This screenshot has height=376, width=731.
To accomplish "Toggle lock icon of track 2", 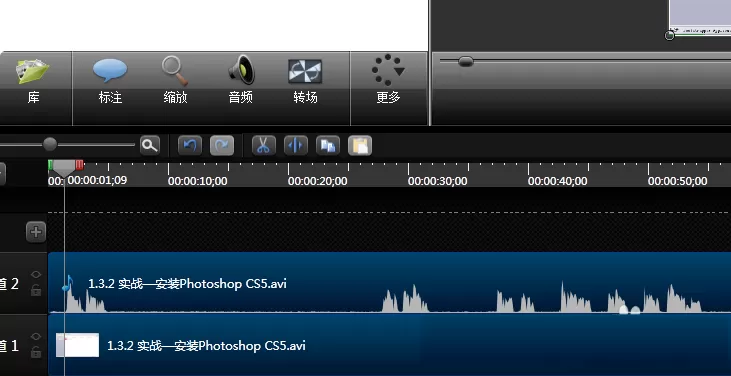I will click(x=36, y=291).
